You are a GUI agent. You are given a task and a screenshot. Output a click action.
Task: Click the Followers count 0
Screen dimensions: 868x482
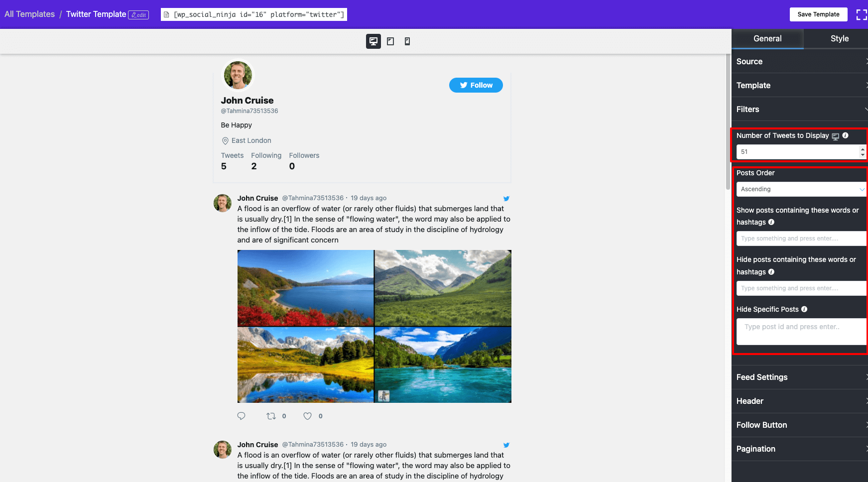(x=292, y=166)
